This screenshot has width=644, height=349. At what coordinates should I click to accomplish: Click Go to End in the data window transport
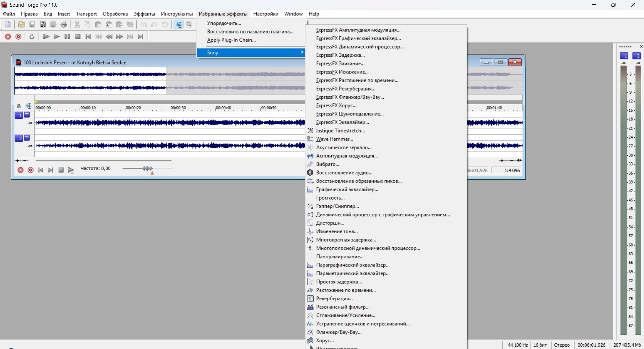[51, 170]
